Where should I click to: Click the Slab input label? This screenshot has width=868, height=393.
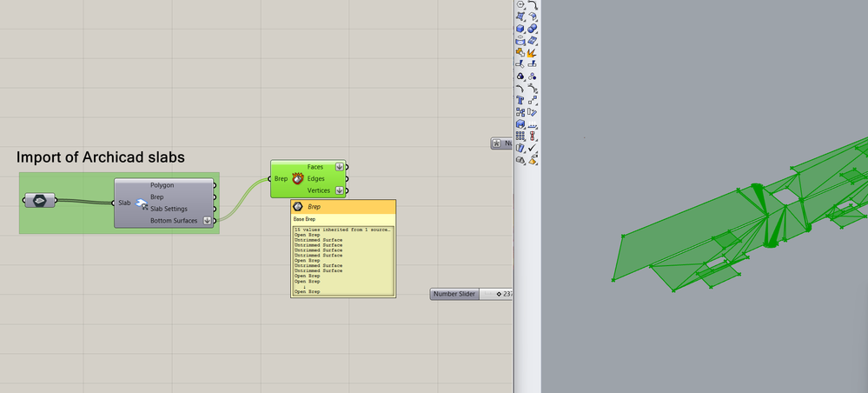[124, 203]
